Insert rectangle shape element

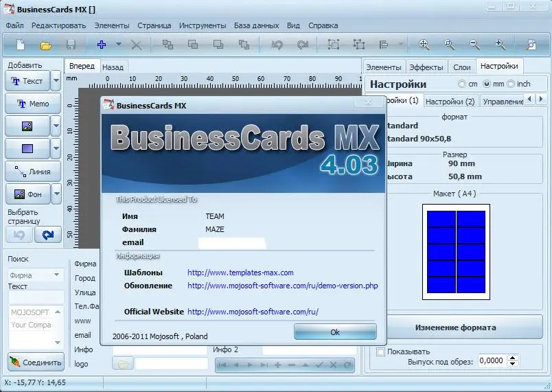[x=27, y=148]
